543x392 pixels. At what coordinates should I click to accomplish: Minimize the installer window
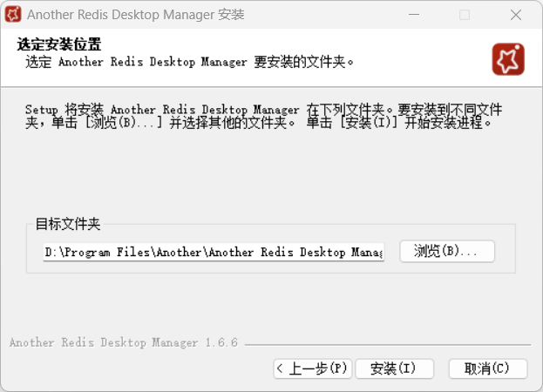[x=414, y=15]
